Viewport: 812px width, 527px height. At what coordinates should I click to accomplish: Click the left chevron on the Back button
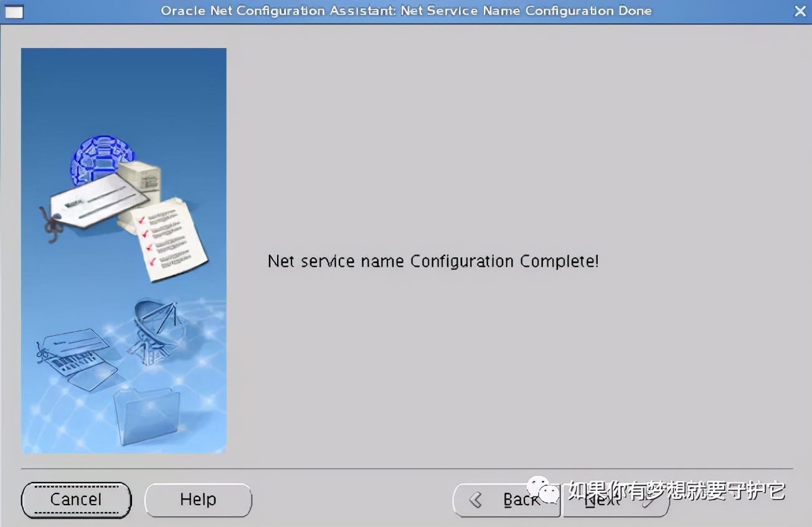[x=476, y=500]
